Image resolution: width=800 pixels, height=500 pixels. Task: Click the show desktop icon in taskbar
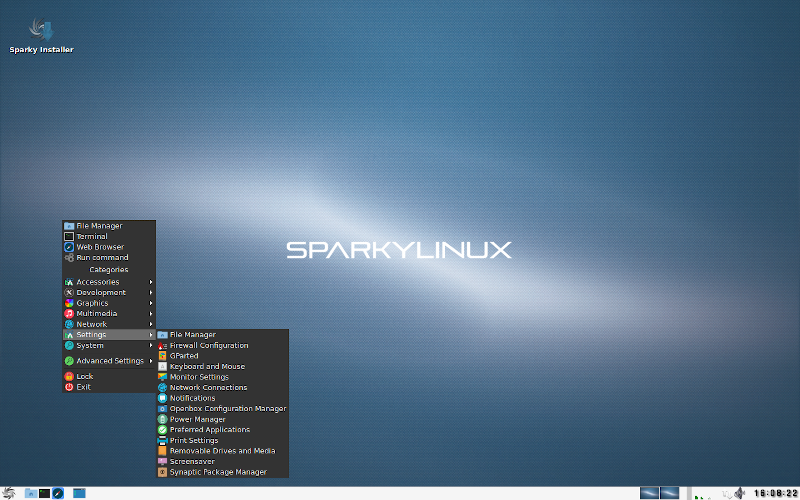79,493
